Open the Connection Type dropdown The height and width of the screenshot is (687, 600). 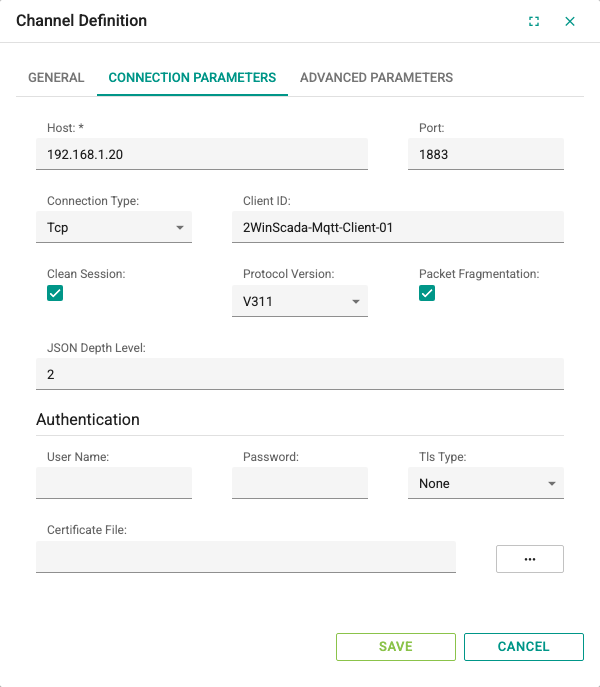click(x=114, y=227)
